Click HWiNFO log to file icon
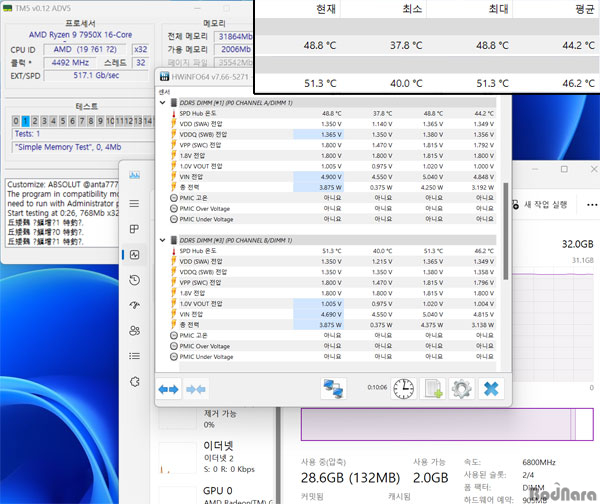Screen dimensions: 600x504 tap(433, 389)
